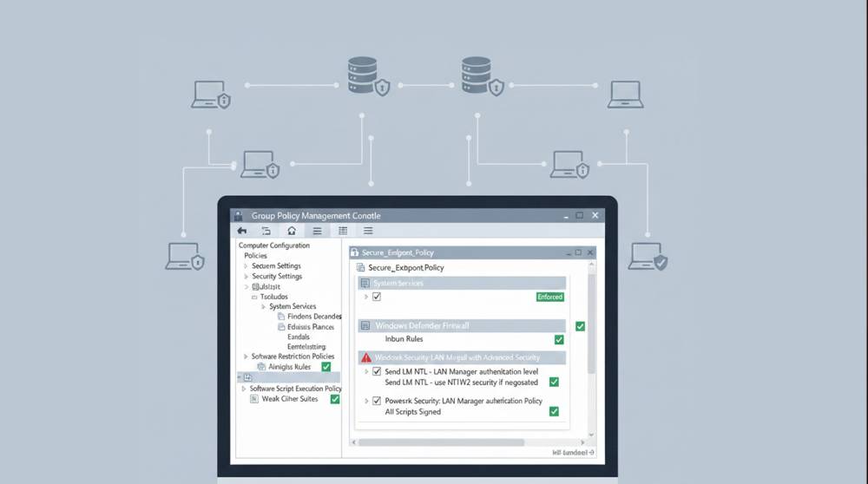Viewport: 868px width, 484px height.
Task: Select the highlighted list view toolbar icon
Action: click(x=317, y=231)
